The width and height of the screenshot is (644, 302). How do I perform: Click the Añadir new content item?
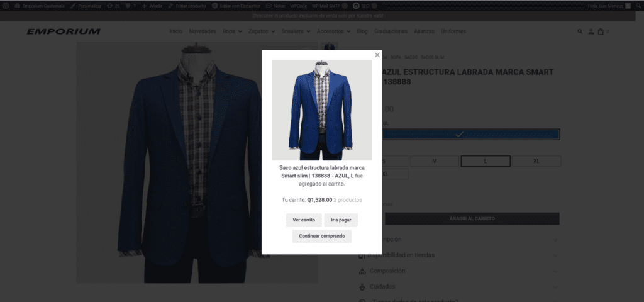tap(152, 6)
